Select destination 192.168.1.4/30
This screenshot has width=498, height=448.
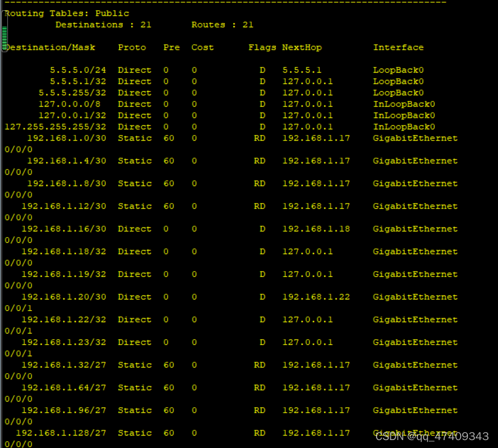click(67, 160)
